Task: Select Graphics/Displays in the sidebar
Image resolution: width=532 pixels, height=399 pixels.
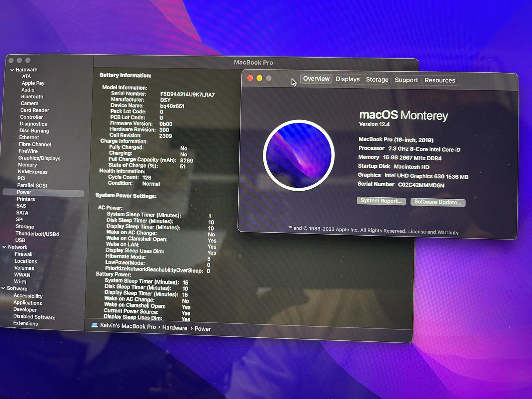Action: pyautogui.click(x=39, y=158)
